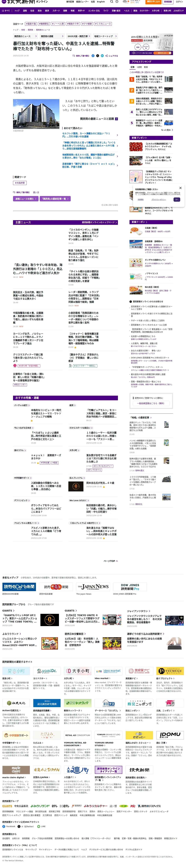Click the #箱根駅伝 keyword tag
186x868 pixels.
click(44, 24)
